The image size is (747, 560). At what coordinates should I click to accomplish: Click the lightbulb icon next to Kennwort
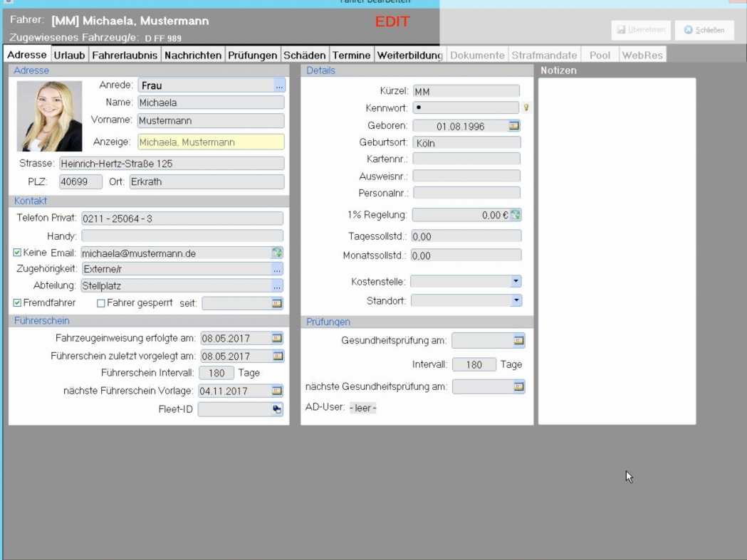[526, 108]
